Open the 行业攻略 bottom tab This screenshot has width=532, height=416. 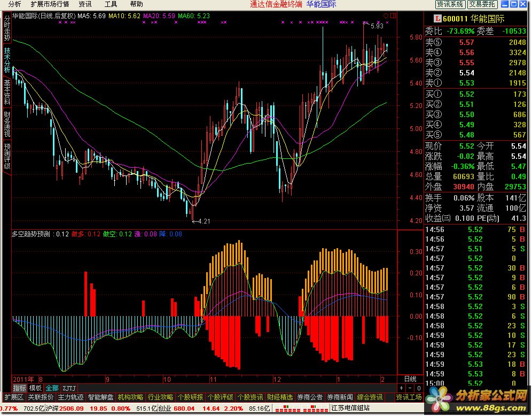point(160,397)
